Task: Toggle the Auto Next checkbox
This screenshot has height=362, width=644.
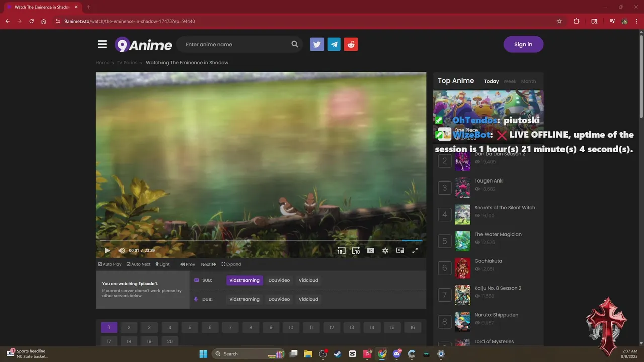Action: [138, 264]
